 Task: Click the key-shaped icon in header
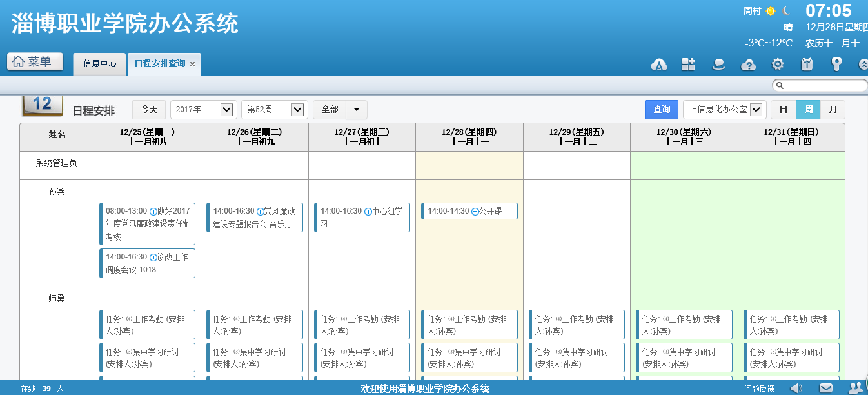tap(836, 64)
